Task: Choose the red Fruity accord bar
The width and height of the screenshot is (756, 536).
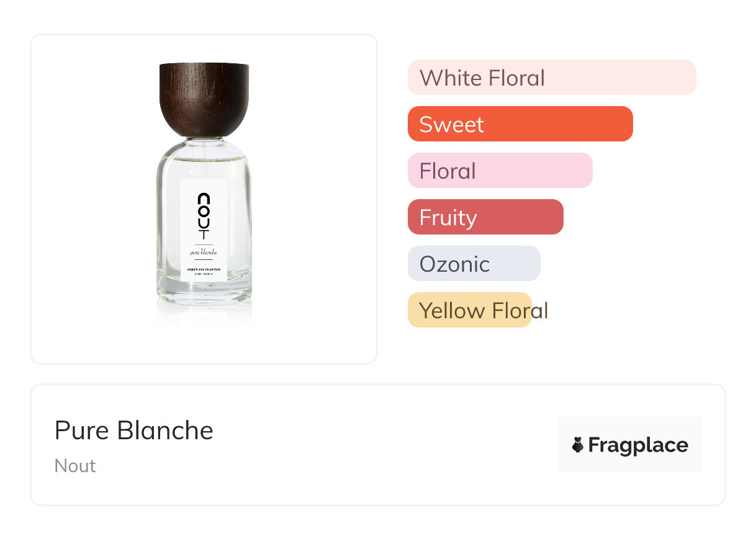Action: [485, 217]
